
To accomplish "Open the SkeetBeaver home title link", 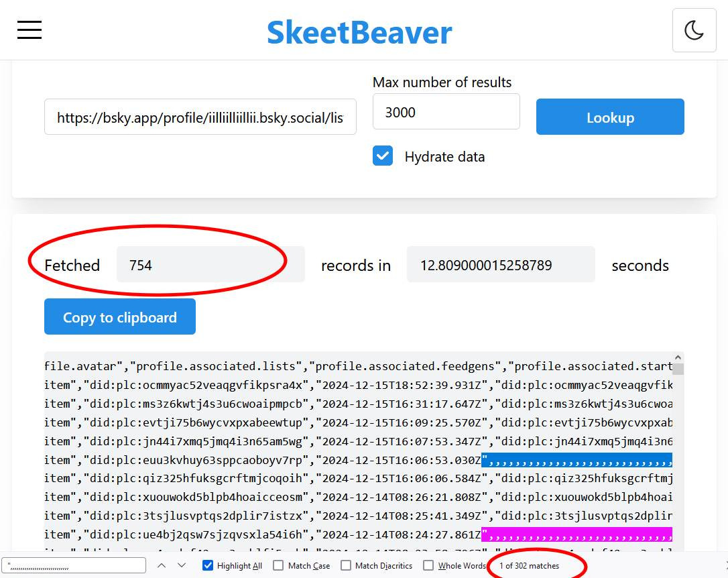I will (x=359, y=32).
